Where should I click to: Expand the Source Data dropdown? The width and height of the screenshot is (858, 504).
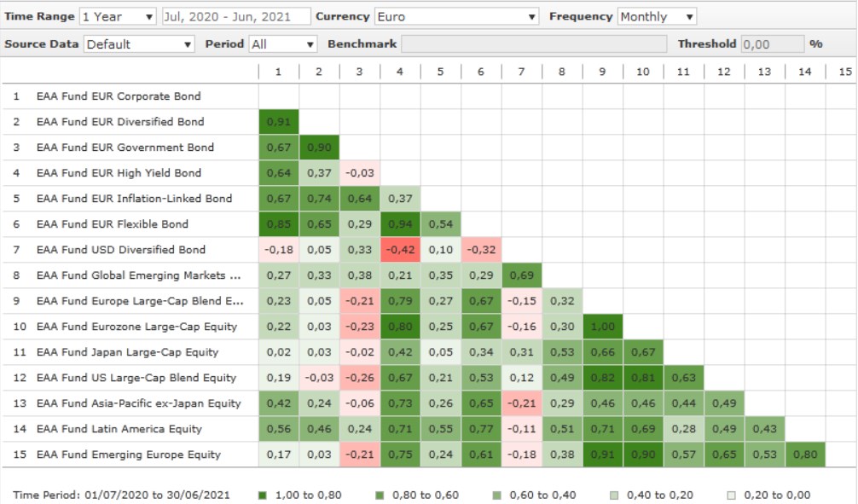pos(139,44)
